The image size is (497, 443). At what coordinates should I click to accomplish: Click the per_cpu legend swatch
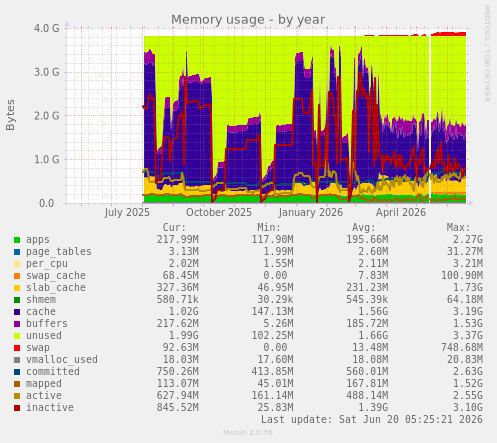[17, 264]
